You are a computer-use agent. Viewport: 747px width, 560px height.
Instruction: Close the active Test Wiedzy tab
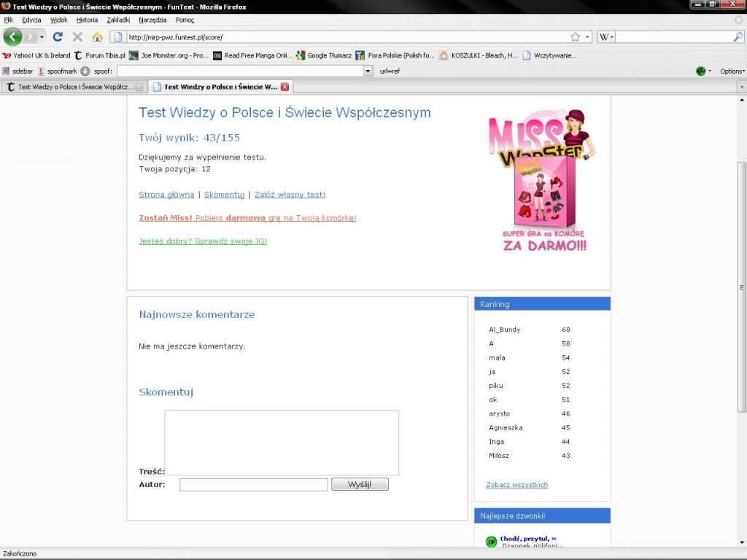[285, 87]
